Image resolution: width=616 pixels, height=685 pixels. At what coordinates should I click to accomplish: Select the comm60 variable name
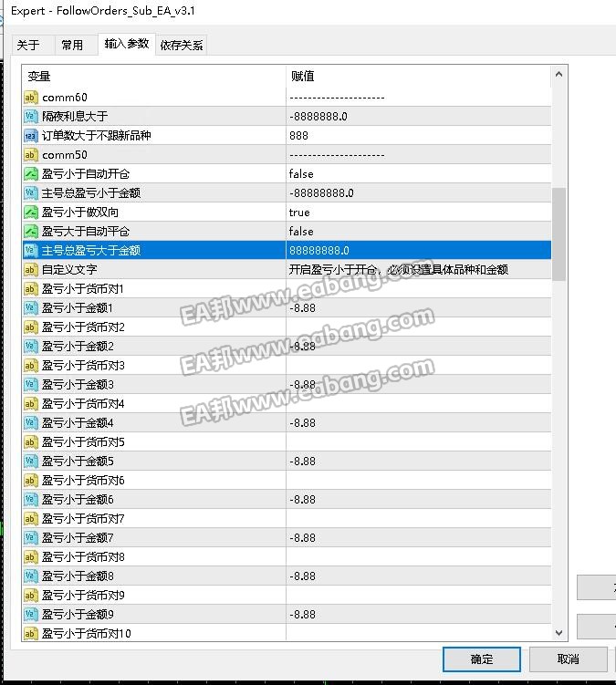(x=65, y=98)
